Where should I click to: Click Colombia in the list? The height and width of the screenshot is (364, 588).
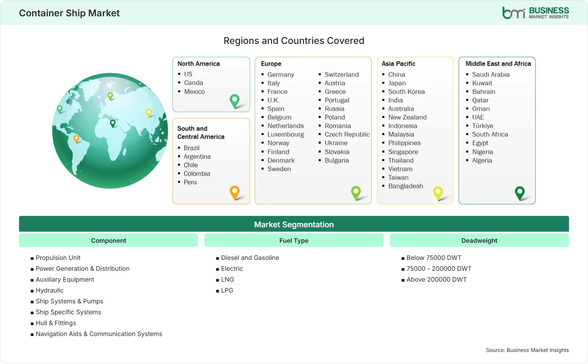coord(197,174)
